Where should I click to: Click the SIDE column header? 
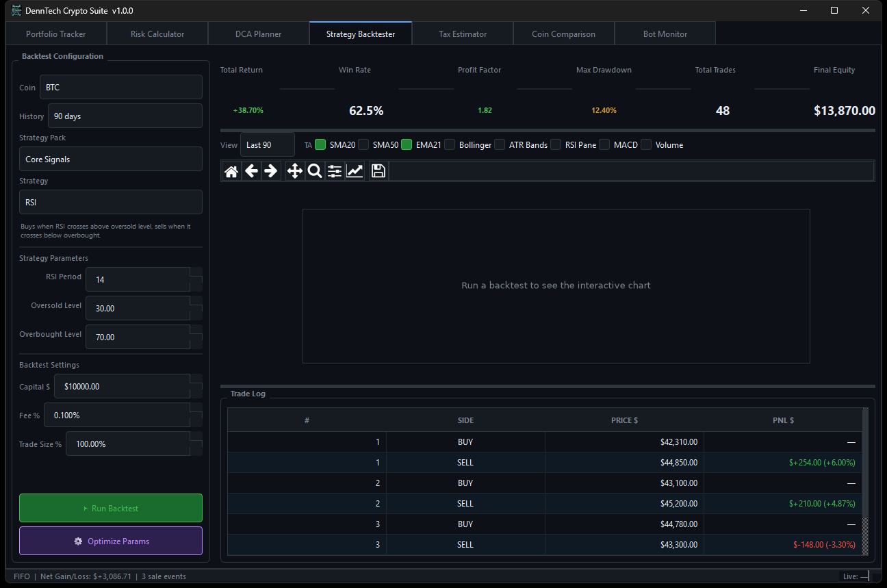465,420
